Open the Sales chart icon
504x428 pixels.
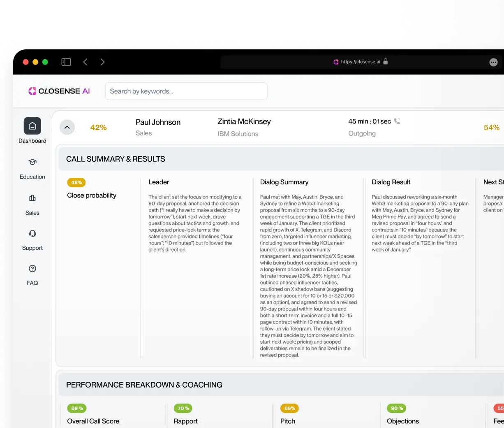[32, 198]
